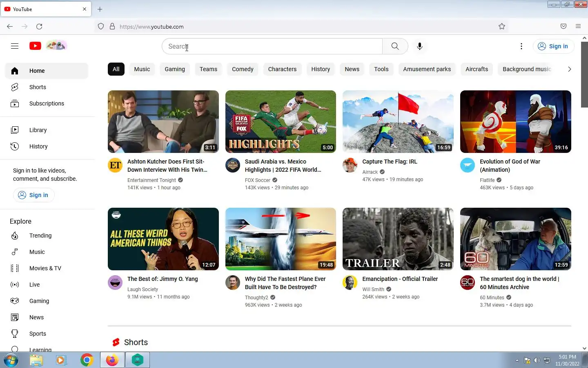This screenshot has width=588, height=368.
Task: Open Windows Start menu
Action: pos(11,360)
